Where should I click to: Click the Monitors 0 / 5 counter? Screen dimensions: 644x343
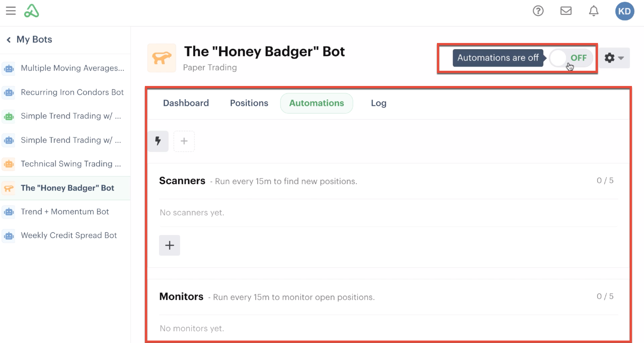[x=605, y=296]
